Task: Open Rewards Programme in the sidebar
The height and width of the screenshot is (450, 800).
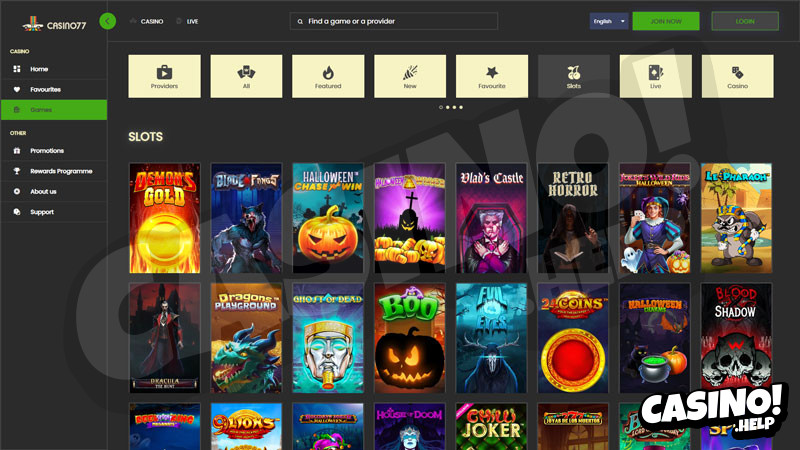Action: pos(54,171)
